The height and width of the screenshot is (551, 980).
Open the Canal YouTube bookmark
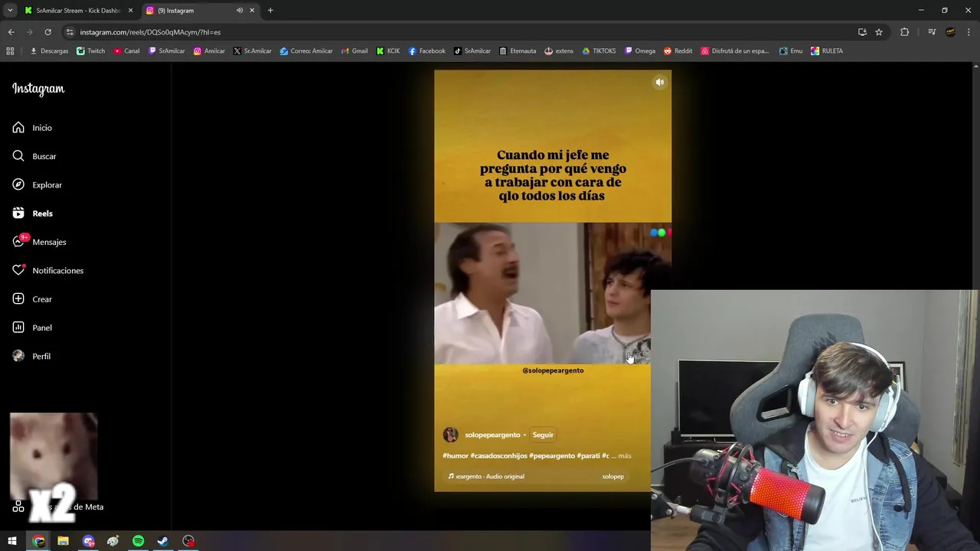(x=126, y=51)
